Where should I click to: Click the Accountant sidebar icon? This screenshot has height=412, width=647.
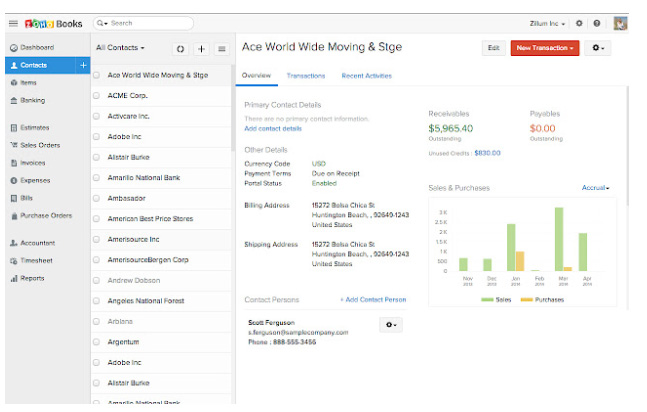(x=14, y=243)
